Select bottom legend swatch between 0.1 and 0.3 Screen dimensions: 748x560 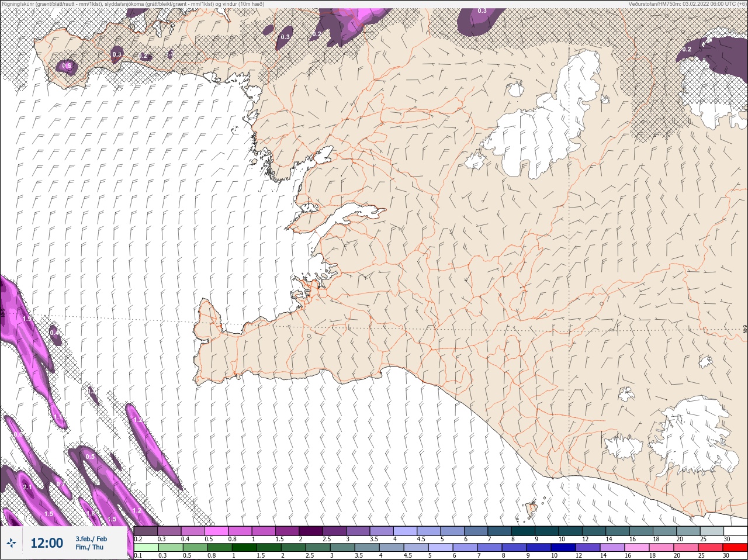[146, 548]
